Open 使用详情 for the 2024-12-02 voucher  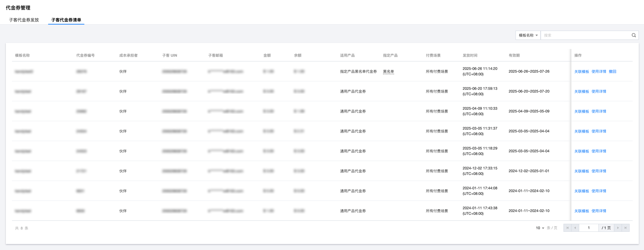tap(599, 171)
